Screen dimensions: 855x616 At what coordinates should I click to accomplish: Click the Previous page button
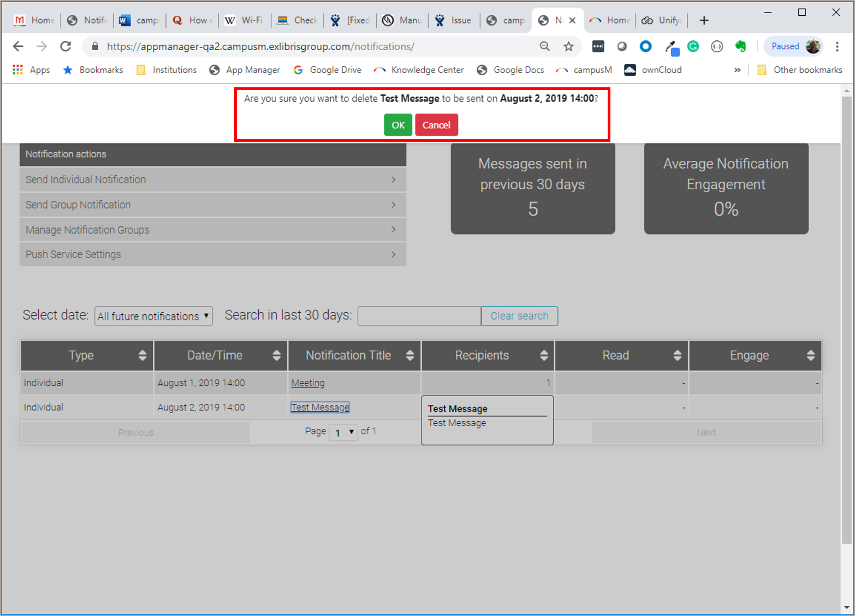[136, 432]
